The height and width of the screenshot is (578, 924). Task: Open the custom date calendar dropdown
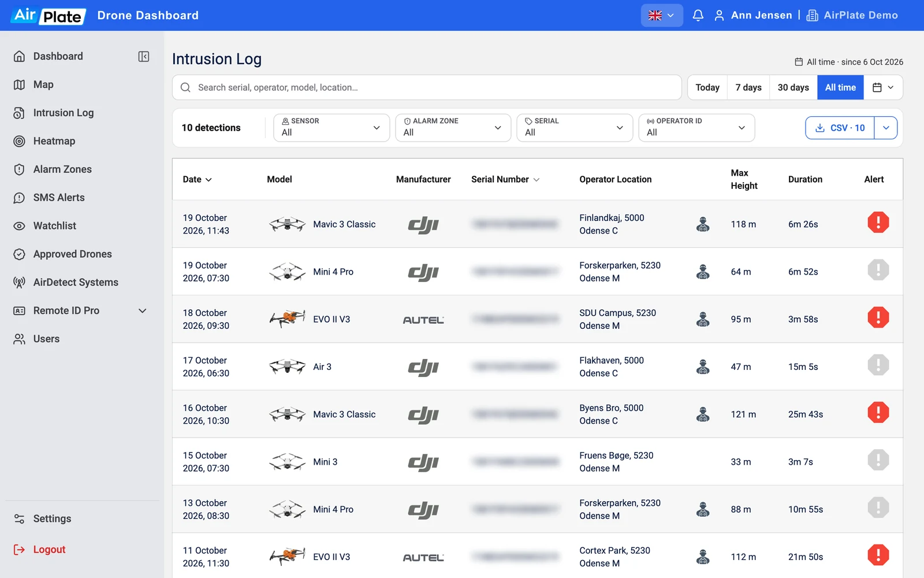pos(883,87)
